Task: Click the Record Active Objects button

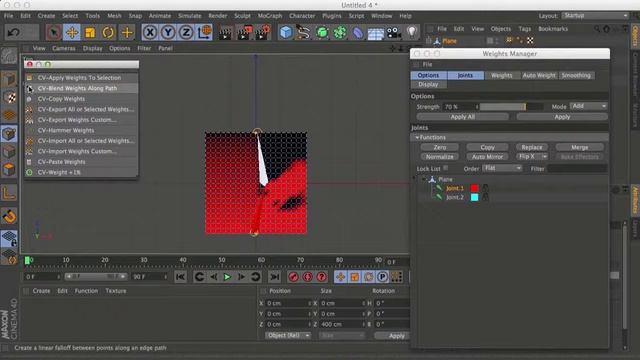Action: click(293, 277)
